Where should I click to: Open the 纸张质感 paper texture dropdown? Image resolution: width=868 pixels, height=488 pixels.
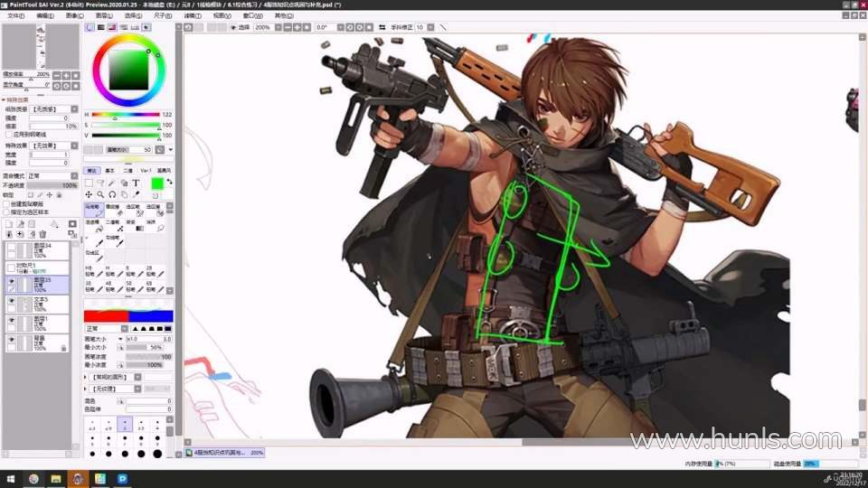coord(75,109)
